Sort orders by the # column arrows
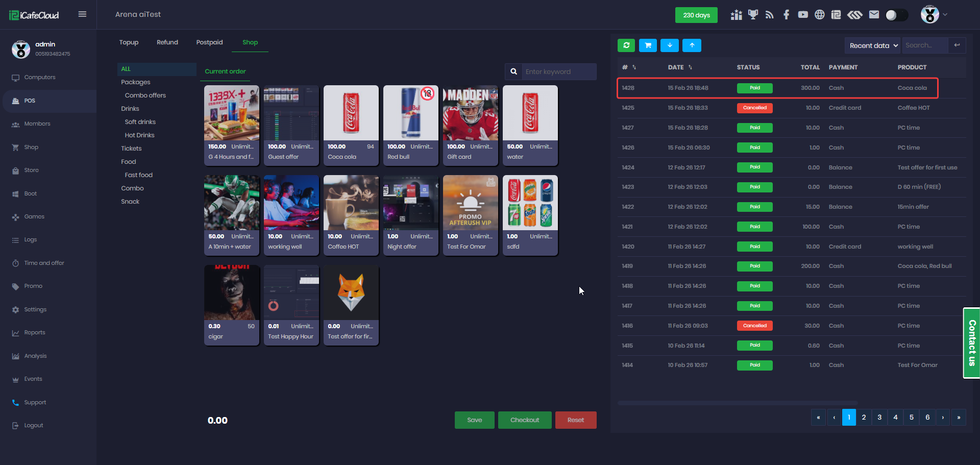The image size is (980, 465). [x=634, y=67]
